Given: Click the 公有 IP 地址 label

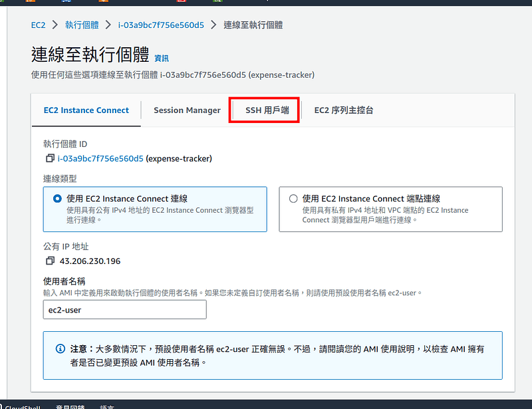Looking at the screenshot, I should [x=65, y=247].
